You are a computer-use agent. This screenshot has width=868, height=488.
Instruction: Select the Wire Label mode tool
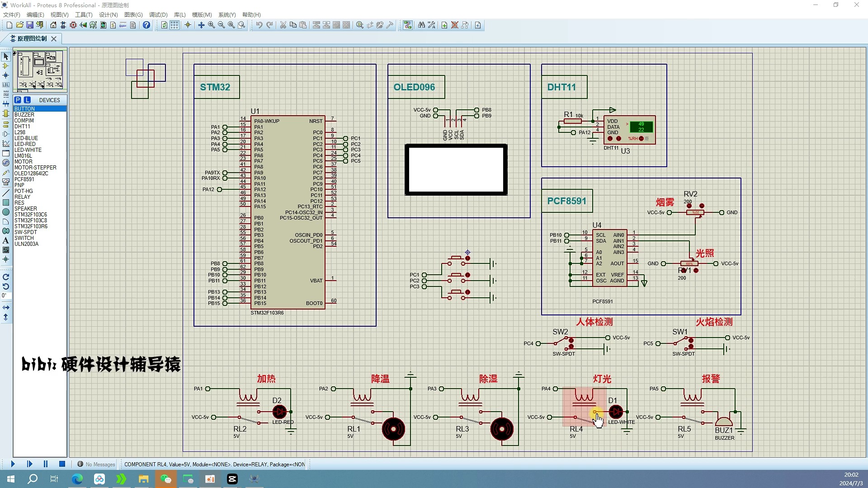coord(6,85)
